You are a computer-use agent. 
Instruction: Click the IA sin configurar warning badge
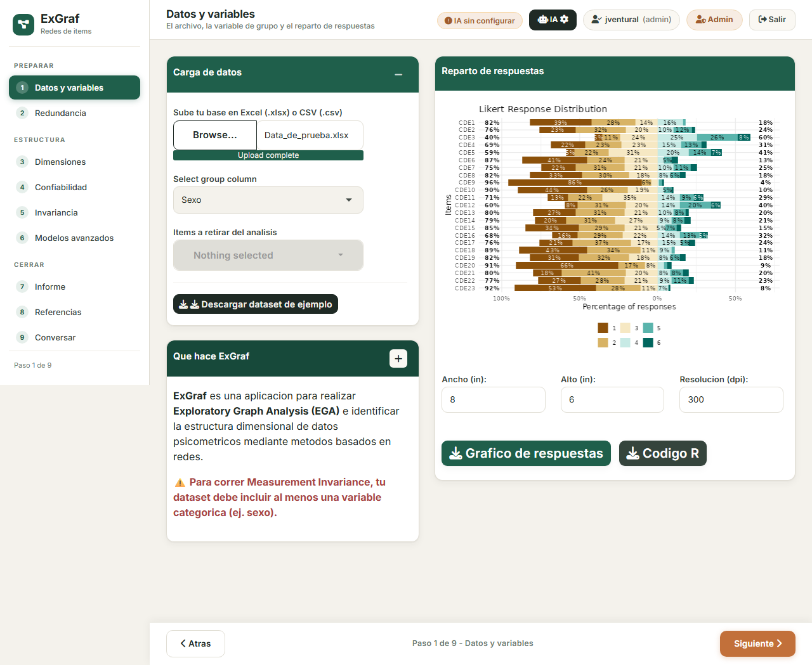pos(480,21)
